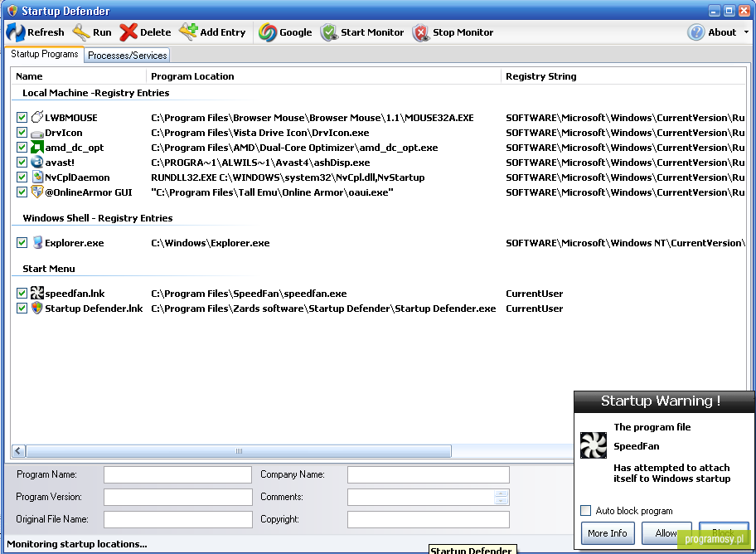The width and height of the screenshot is (756, 554).
Task: Click the DrvIcon drive icon
Action: [37, 133]
